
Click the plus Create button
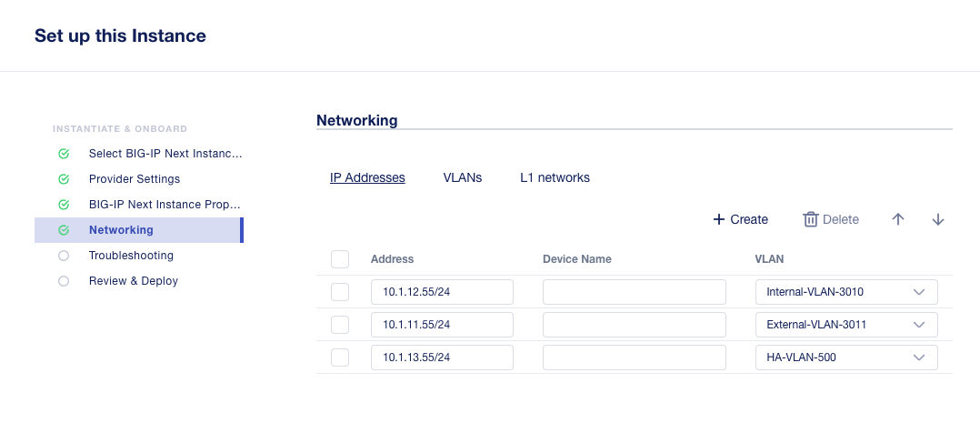pos(741,219)
